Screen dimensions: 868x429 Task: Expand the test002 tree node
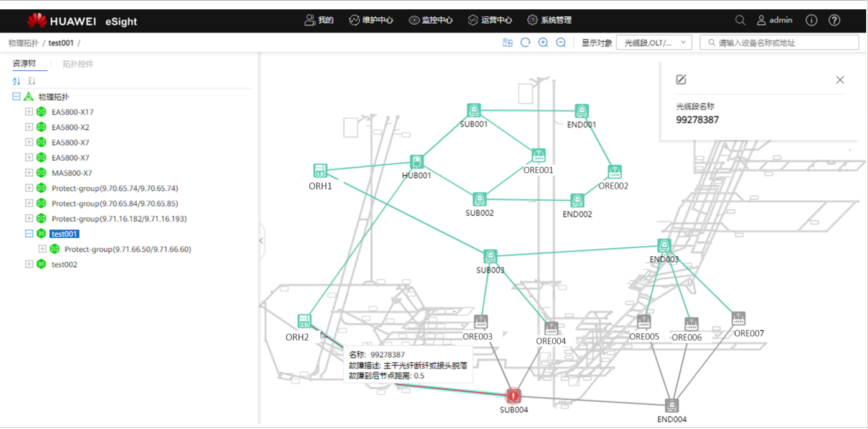[x=29, y=264]
